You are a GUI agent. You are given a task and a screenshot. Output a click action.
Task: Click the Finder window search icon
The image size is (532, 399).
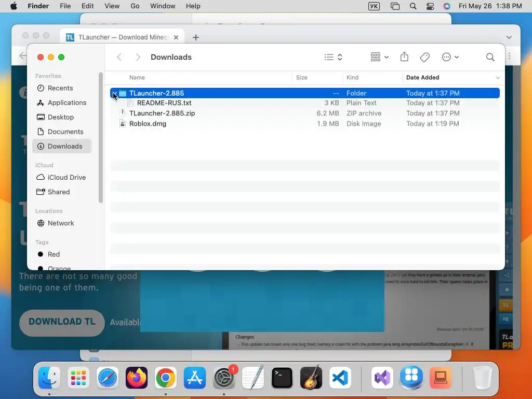[x=490, y=57]
